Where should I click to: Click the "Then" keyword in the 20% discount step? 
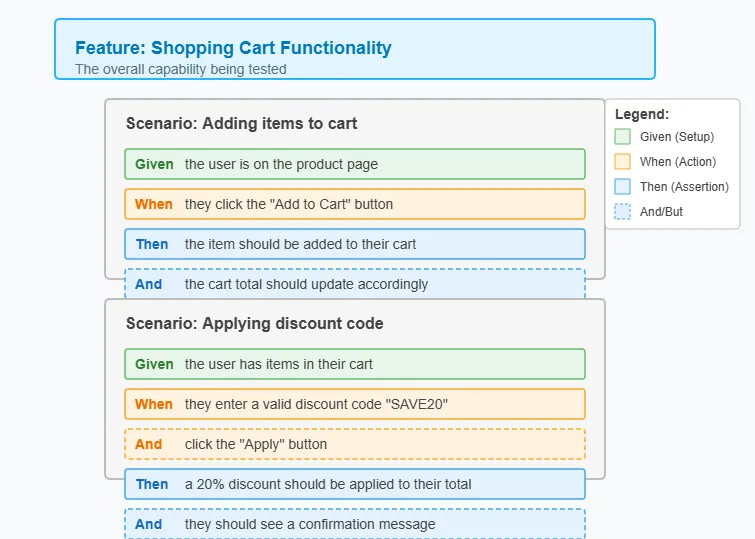[x=152, y=484]
